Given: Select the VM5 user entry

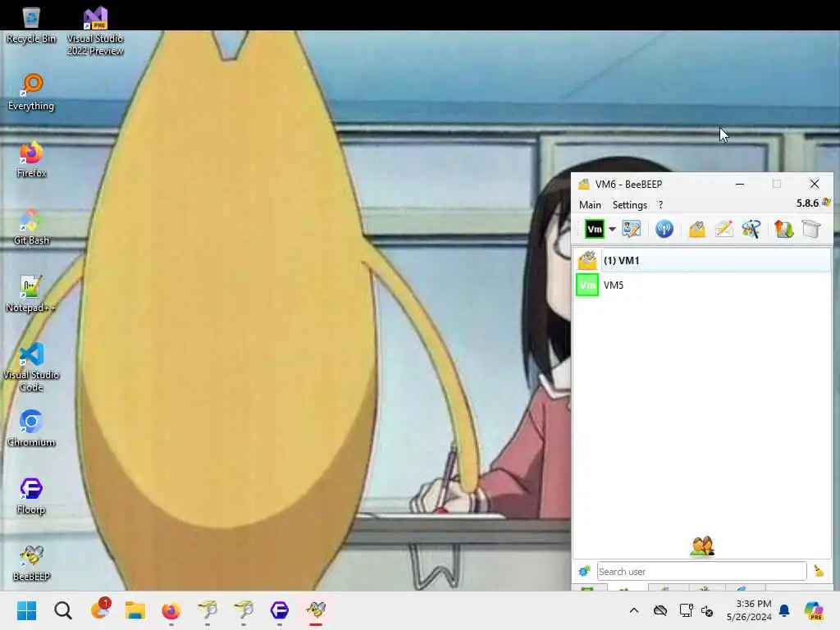Looking at the screenshot, I should (702, 285).
